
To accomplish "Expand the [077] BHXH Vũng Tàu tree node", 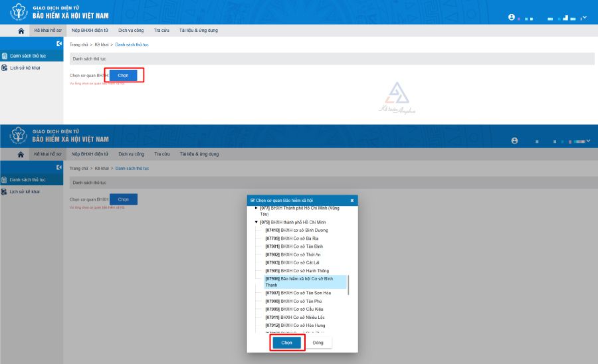I will [x=256, y=208].
